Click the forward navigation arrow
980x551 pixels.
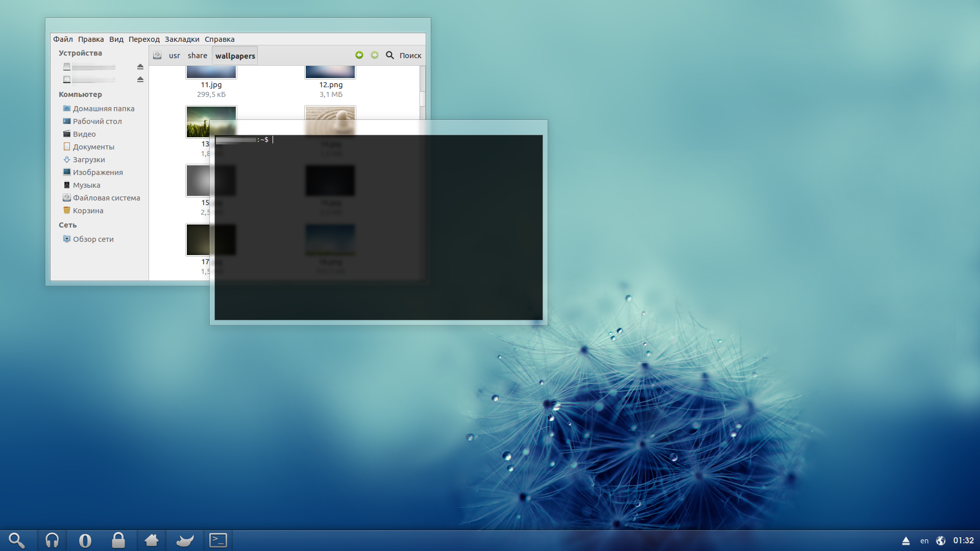click(375, 55)
